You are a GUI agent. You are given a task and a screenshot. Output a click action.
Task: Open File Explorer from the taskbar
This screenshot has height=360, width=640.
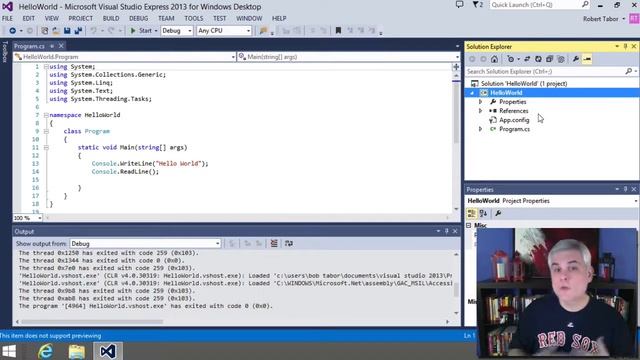(x=76, y=351)
